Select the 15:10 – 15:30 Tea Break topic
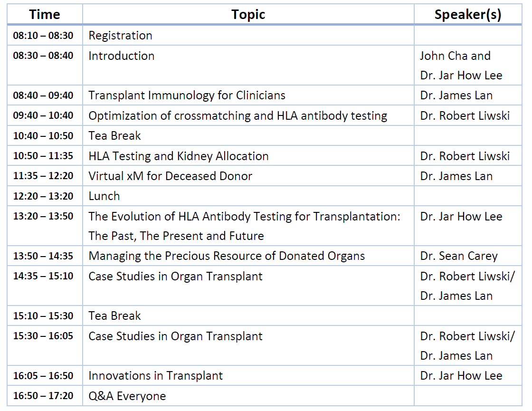 coord(114,315)
